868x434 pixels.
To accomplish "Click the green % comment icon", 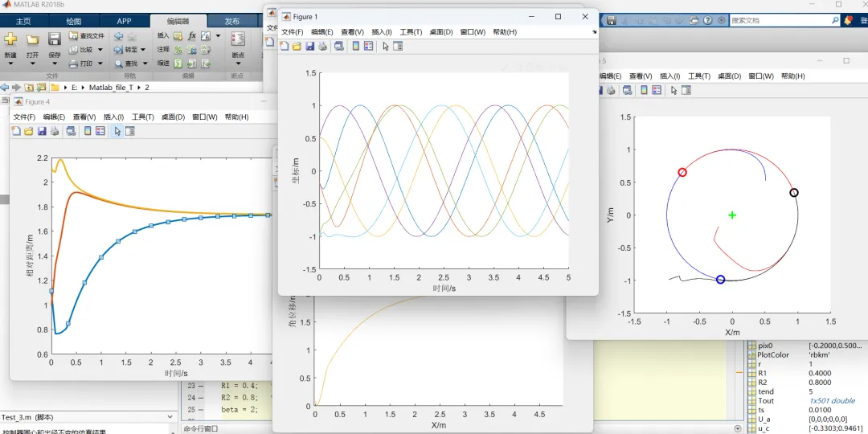I will 178,50.
